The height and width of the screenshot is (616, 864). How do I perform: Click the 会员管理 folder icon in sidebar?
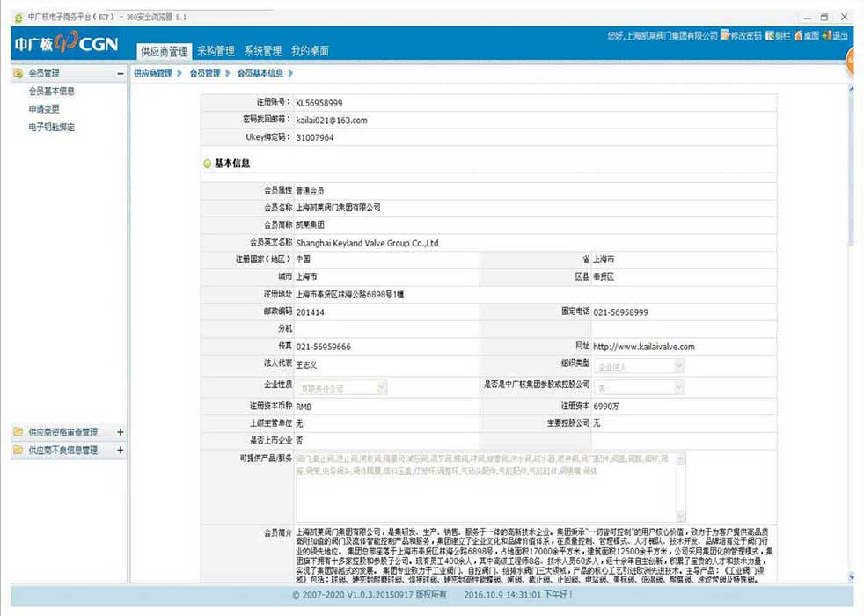click(18, 73)
